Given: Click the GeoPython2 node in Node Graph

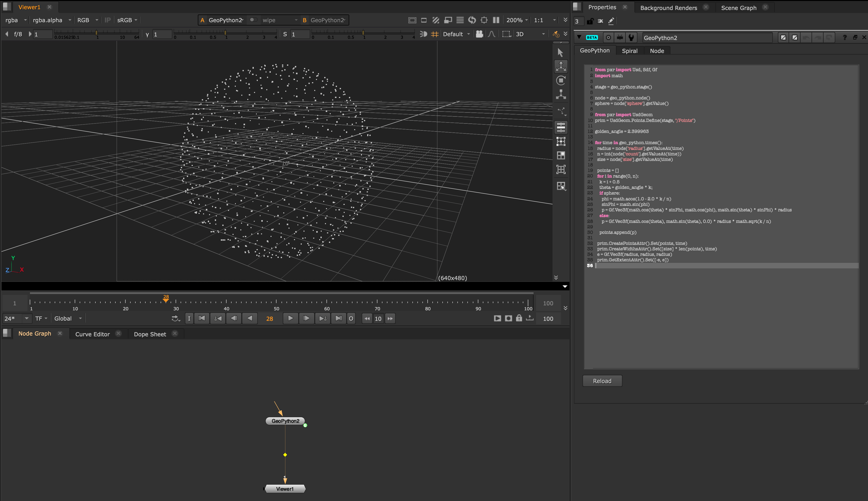Looking at the screenshot, I should tap(285, 421).
